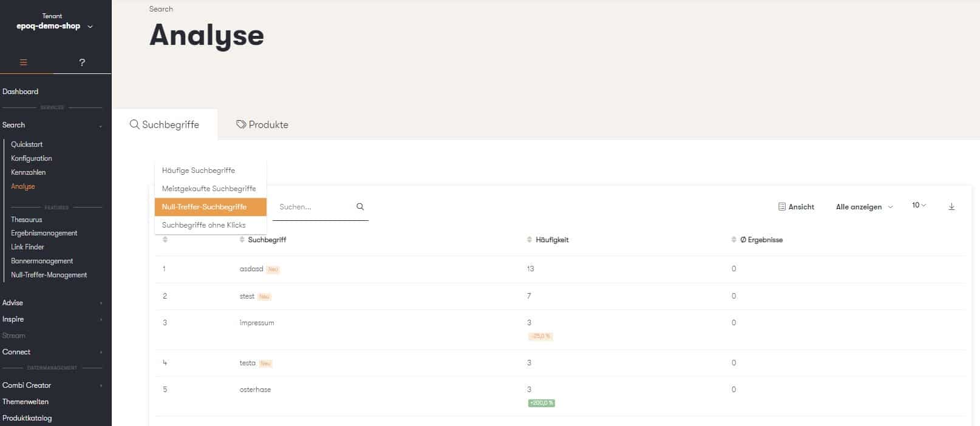Click the magnifier icon in search field
The image size is (980, 426).
point(360,207)
